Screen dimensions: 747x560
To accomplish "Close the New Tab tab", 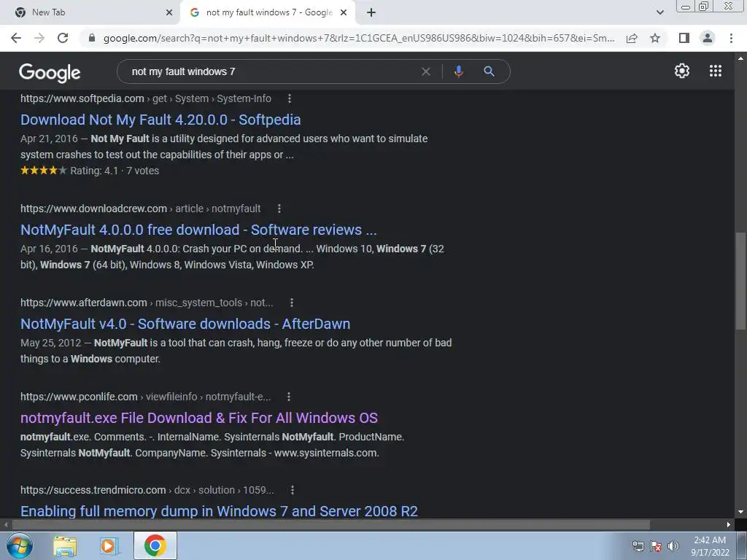I will pos(169,12).
